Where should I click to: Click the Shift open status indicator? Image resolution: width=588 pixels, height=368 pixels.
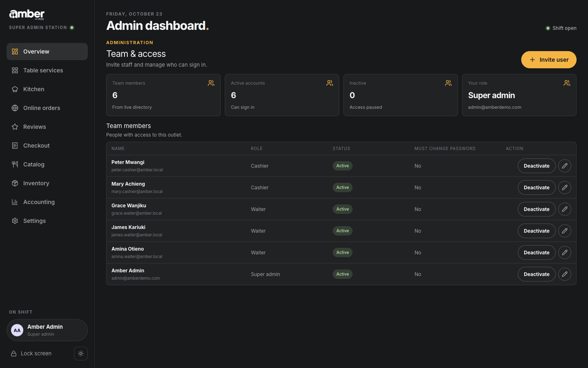561,28
